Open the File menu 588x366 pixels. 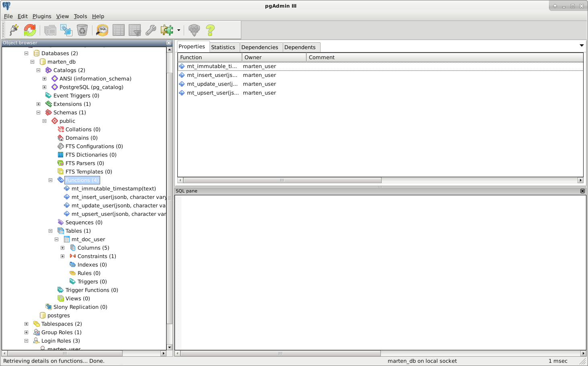(x=8, y=16)
